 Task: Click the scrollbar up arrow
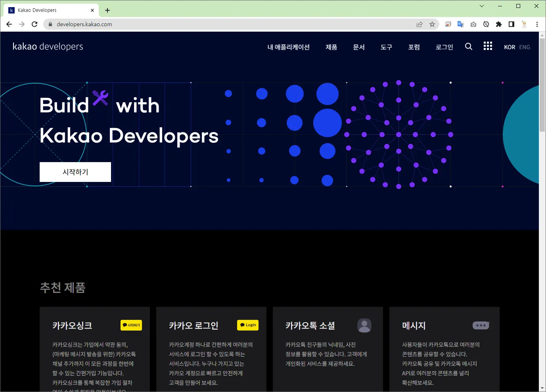pos(542,35)
